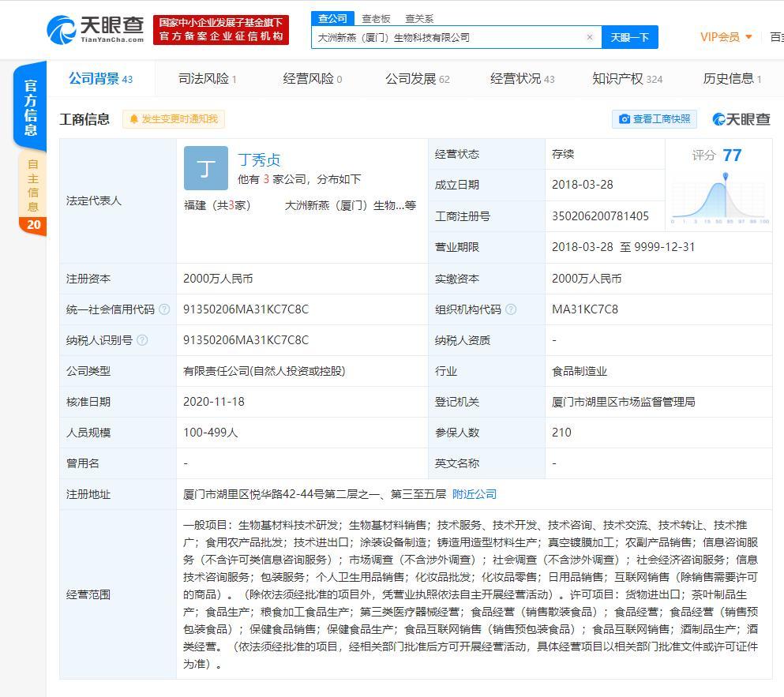Select the 查关系 search tab
The width and height of the screenshot is (784, 697).
pos(419,18)
